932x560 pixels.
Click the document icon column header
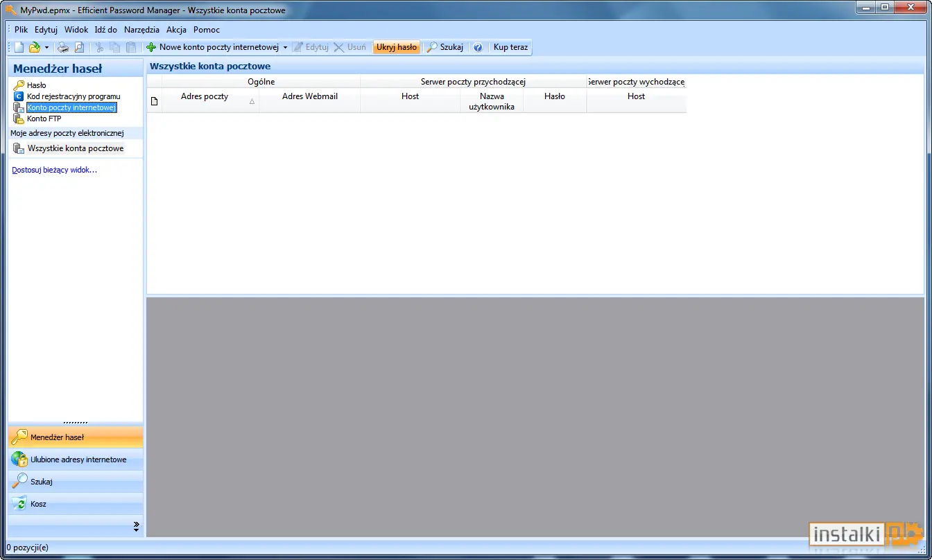click(x=154, y=101)
